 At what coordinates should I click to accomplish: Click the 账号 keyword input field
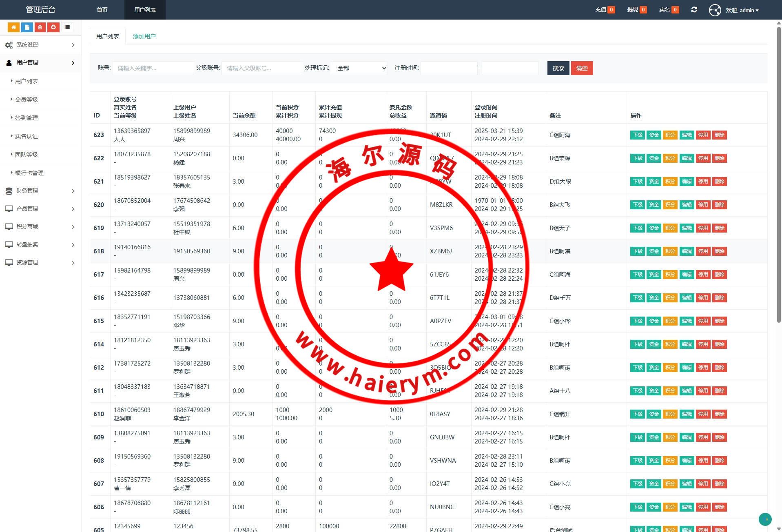click(153, 68)
